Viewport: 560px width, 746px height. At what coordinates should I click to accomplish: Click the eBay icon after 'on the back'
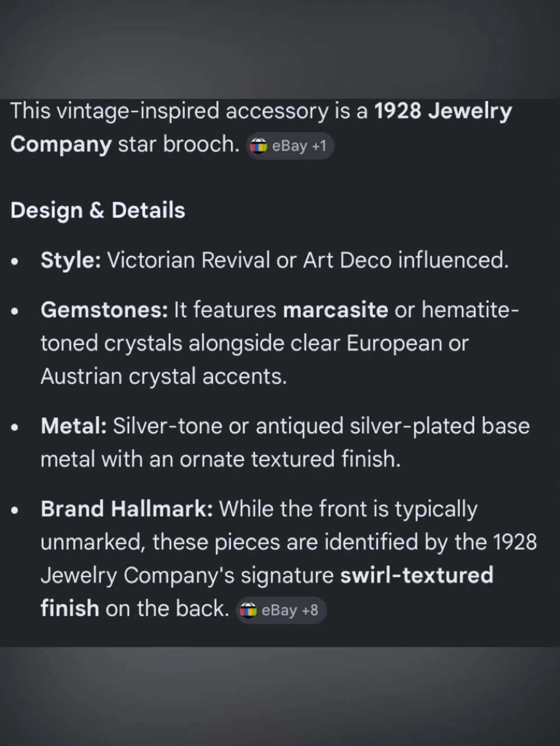[x=248, y=610]
